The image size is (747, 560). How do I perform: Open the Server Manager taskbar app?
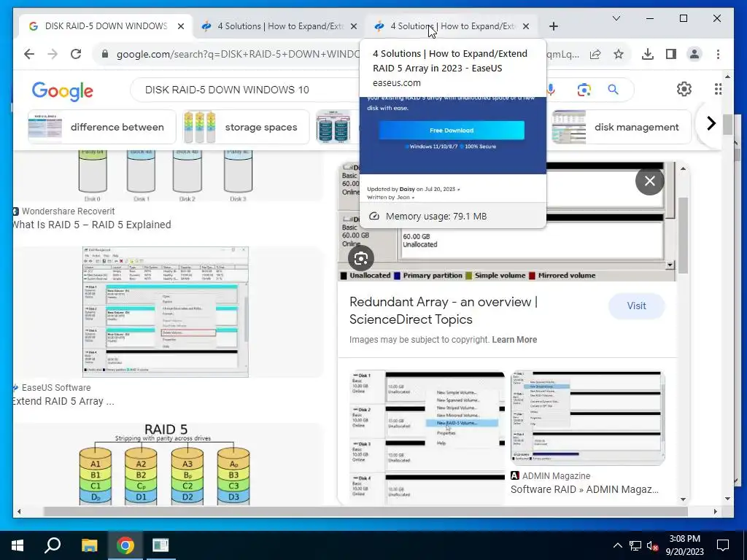click(x=160, y=545)
